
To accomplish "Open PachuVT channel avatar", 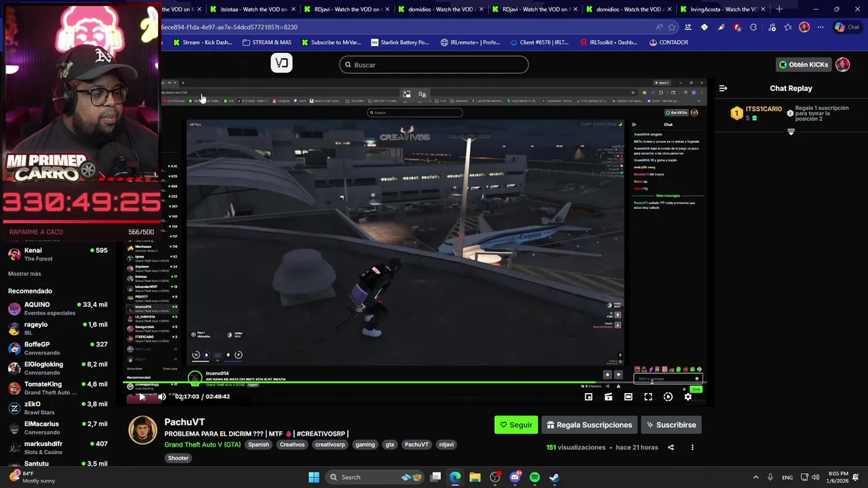I will coord(143,430).
